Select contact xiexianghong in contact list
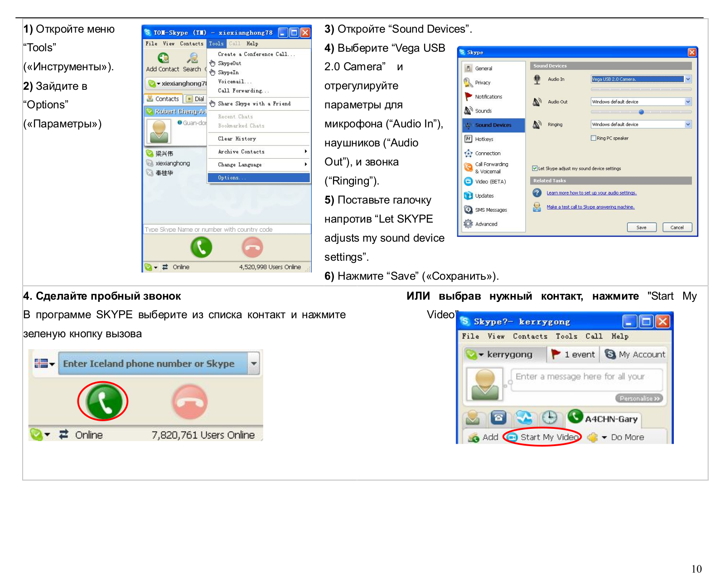Viewport: 725px width, 588px height. coord(173,164)
